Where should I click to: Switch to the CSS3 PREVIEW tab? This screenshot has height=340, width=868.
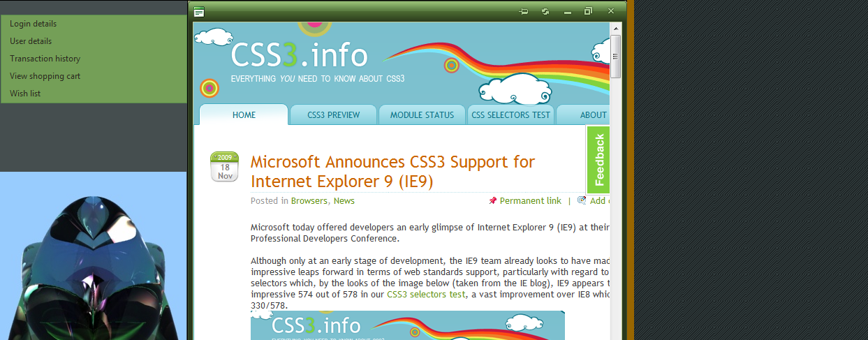[x=333, y=114]
